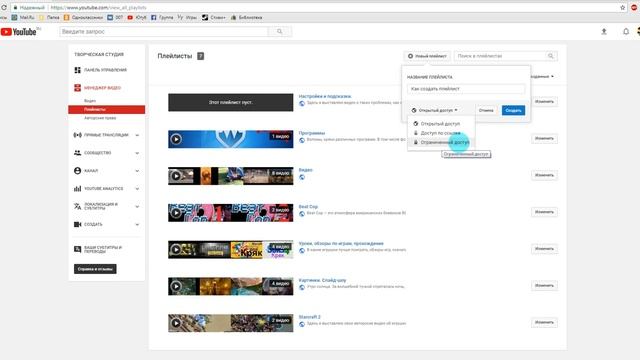640x360 pixels.
Task: Select the Плейлисты sidebar item
Action: click(x=107, y=109)
